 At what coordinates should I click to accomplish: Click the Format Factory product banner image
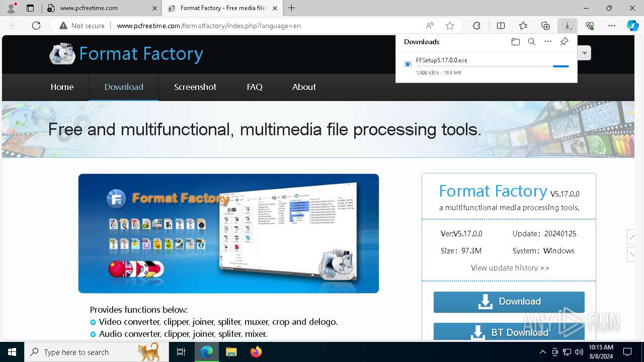point(228,233)
